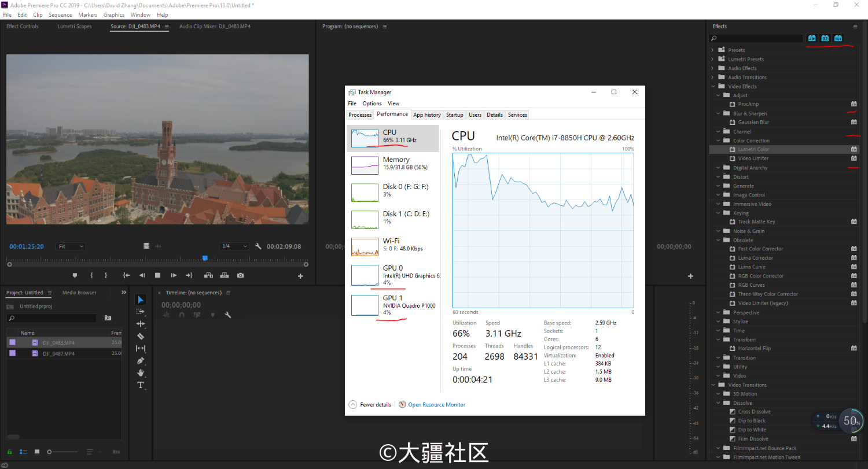The image size is (868, 469).
Task: Open the Task Manager Options menu
Action: click(372, 104)
